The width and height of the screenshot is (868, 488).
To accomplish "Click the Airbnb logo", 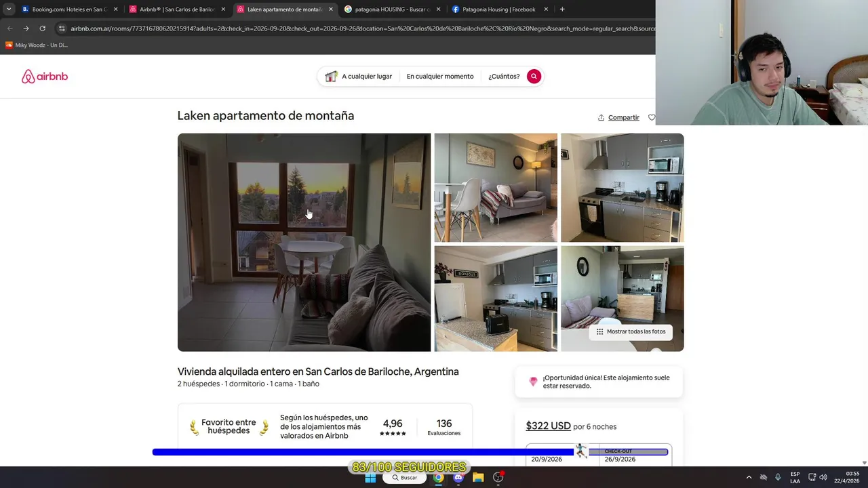I will tap(45, 77).
